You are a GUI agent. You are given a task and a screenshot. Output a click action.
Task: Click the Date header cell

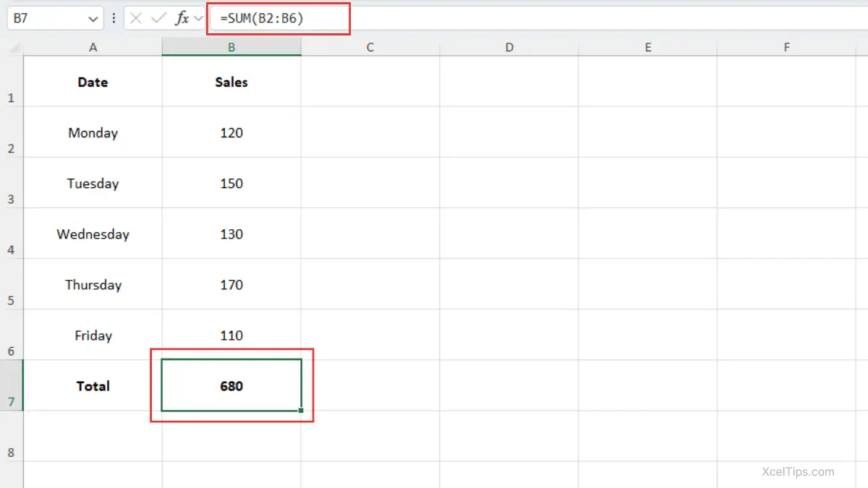point(93,82)
